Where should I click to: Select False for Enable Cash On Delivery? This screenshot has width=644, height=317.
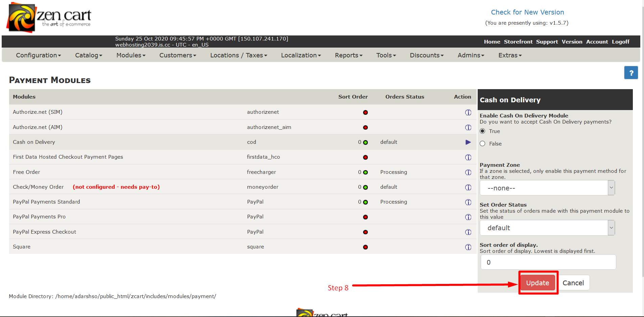482,143
